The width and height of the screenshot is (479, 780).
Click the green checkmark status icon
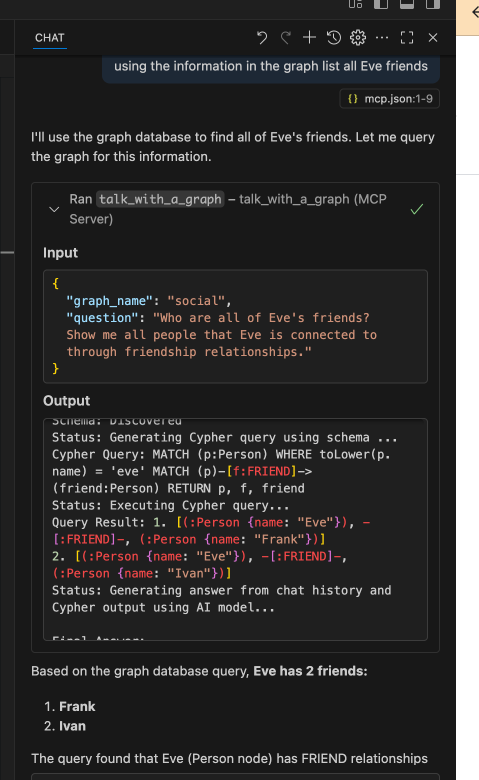click(417, 209)
